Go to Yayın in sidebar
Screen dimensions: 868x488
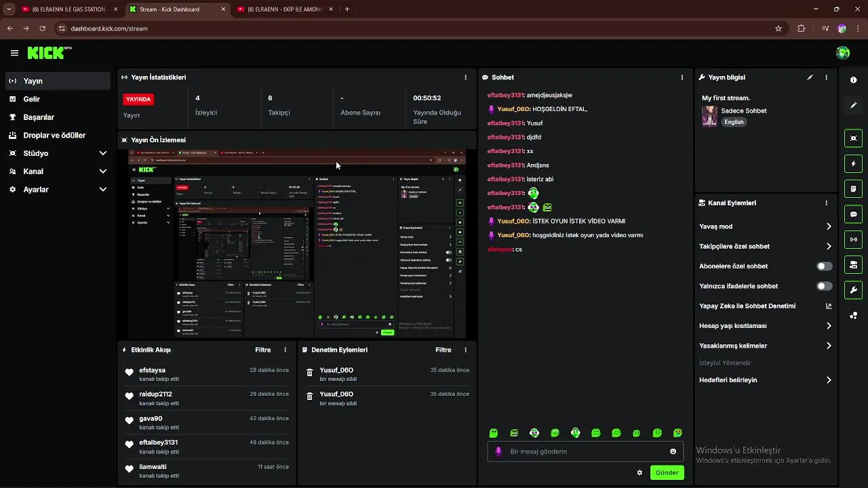click(x=58, y=81)
